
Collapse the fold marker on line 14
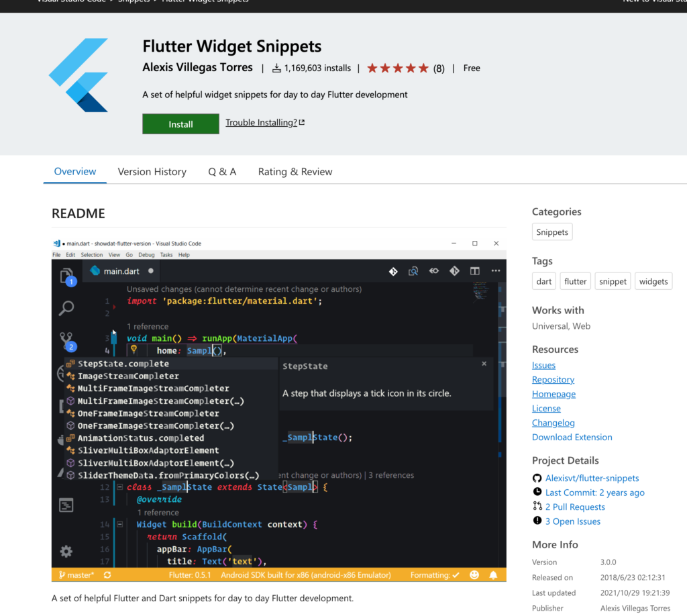pos(119,524)
